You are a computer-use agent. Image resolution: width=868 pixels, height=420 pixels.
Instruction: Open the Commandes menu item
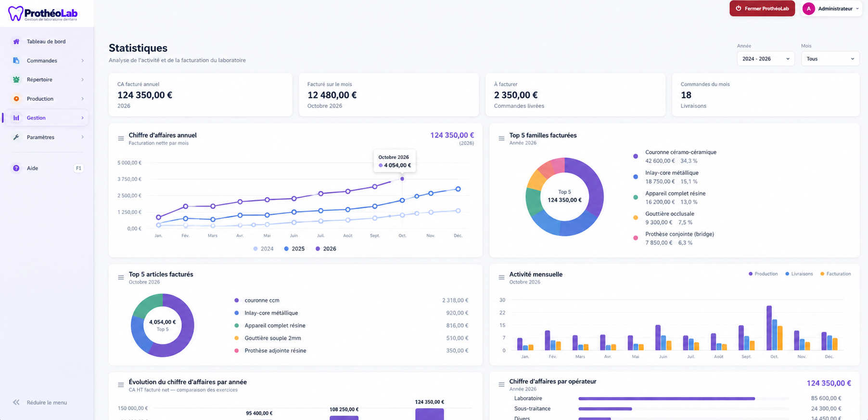[x=46, y=61]
